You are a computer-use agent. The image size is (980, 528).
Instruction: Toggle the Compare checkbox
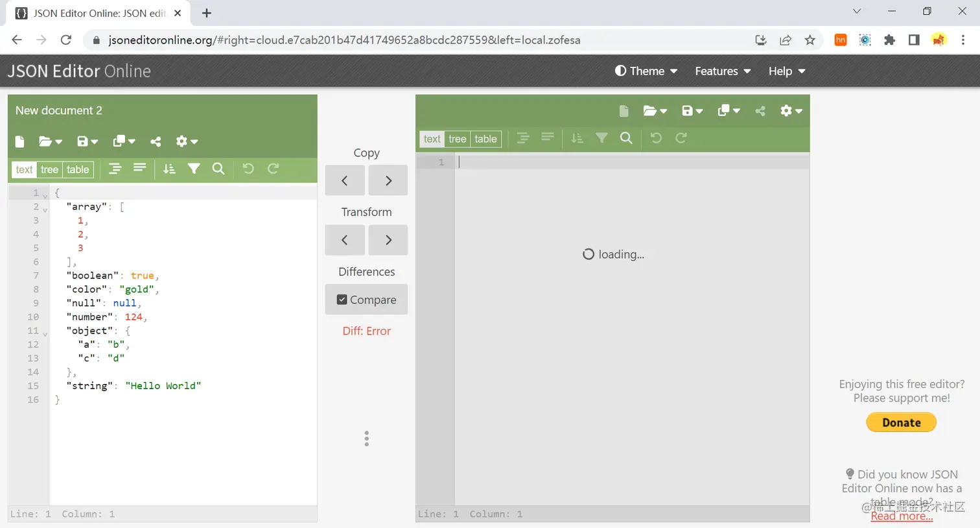[x=366, y=300]
